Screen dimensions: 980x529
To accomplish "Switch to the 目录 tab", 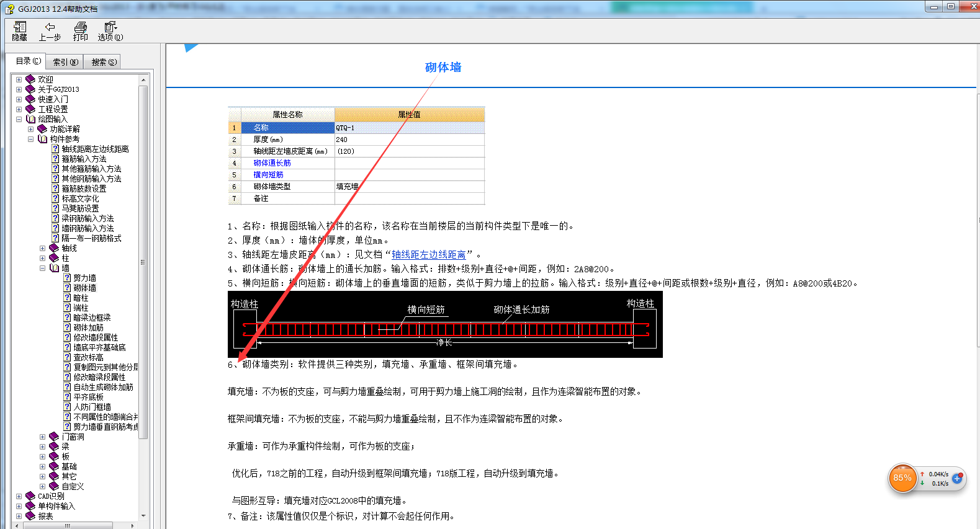I will (28, 61).
